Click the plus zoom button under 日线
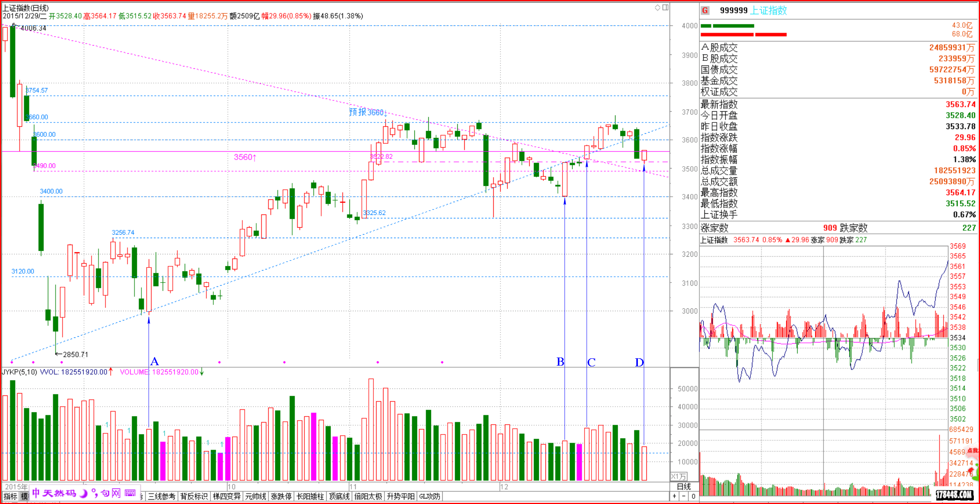 pos(675,496)
